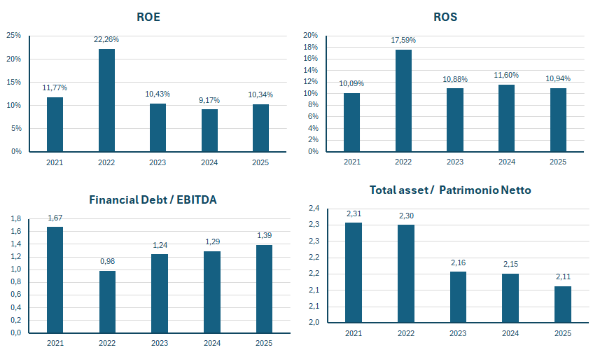Screen dimensions: 600x364
Task: Click the 2,31 data label
Action: coord(353,213)
